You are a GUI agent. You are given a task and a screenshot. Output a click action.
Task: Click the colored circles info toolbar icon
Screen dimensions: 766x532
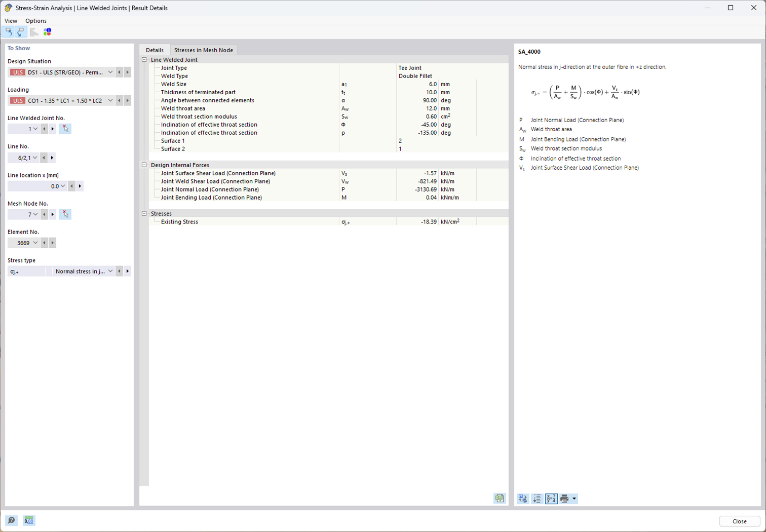47,32
